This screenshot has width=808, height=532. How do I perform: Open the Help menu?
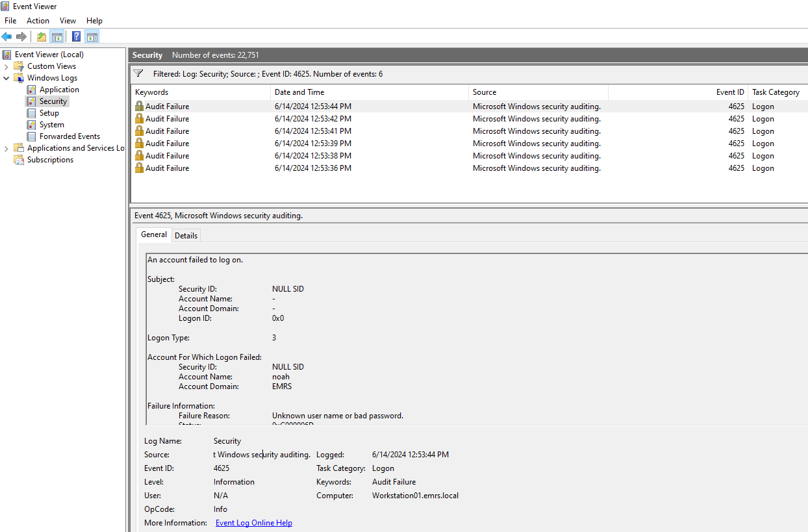(95, 21)
